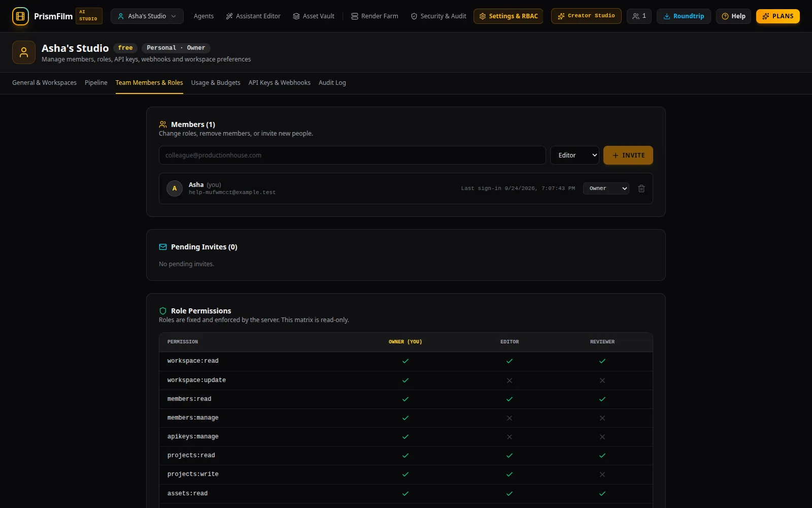812x508 pixels.
Task: Open the Help menu
Action: tap(733, 16)
